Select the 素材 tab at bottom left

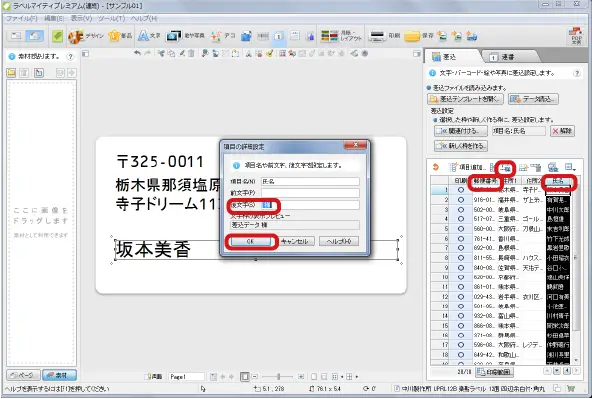(59, 375)
